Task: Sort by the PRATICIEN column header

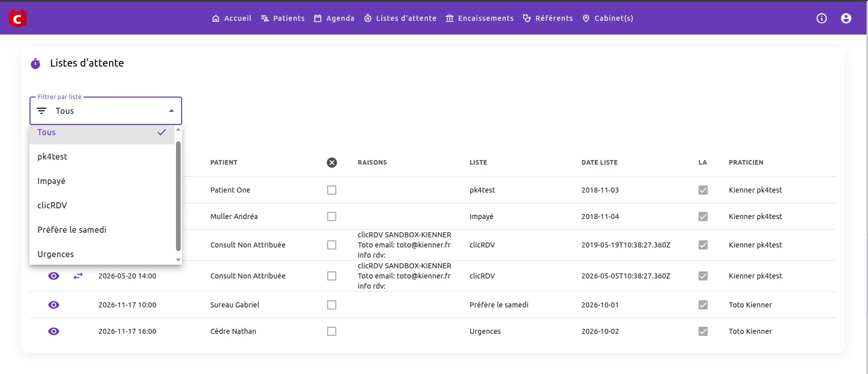Action: [x=746, y=163]
